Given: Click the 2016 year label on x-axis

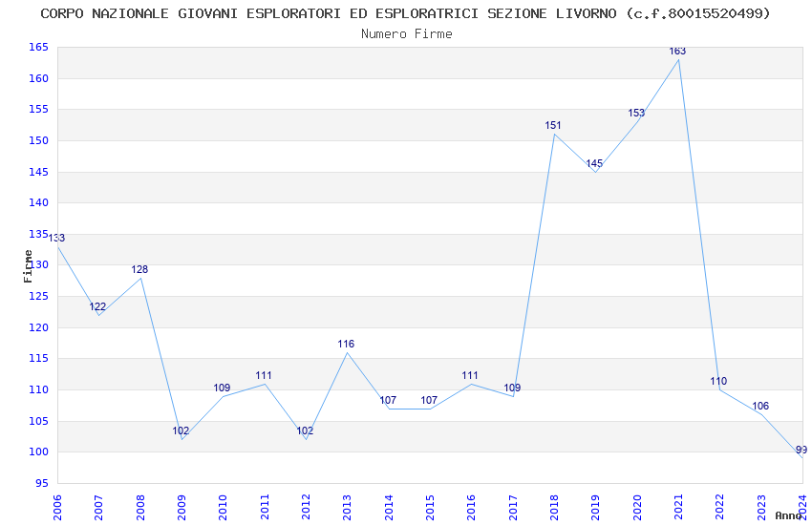Looking at the screenshot, I should 471,508.
